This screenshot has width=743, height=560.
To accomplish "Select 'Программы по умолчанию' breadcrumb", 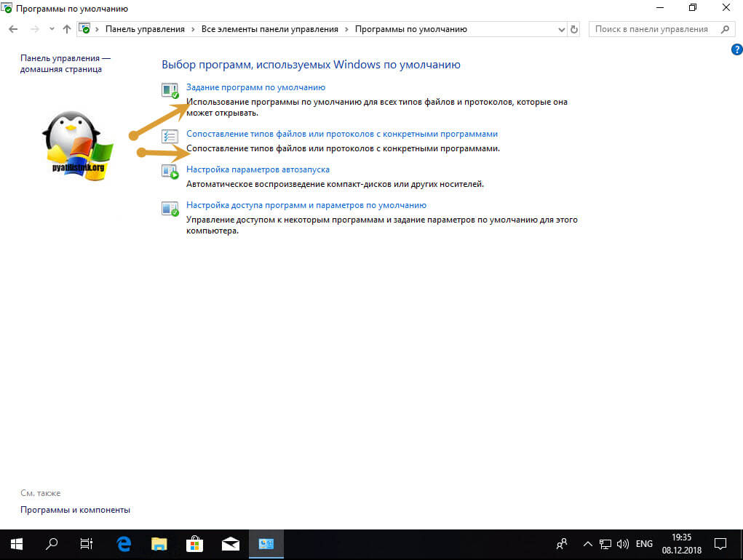I will (411, 29).
